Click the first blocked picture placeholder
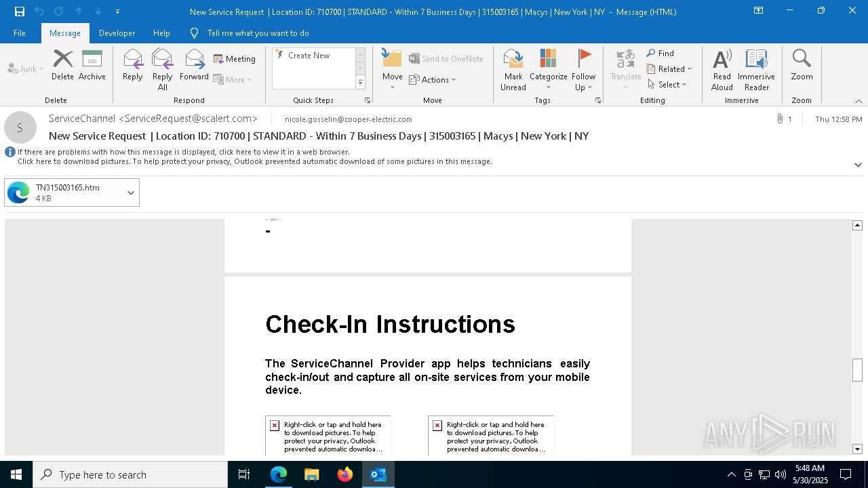 click(328, 436)
